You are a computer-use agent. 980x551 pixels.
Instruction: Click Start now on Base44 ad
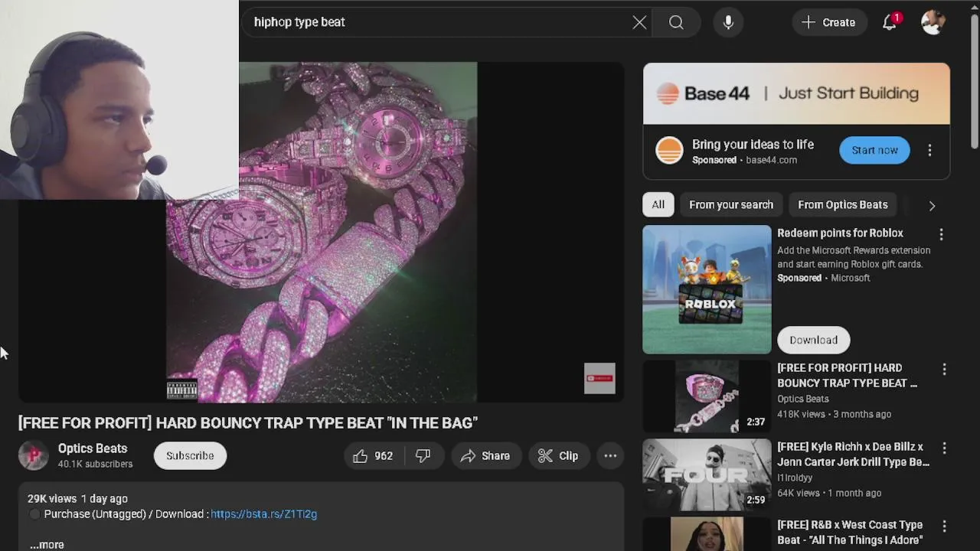[x=874, y=150]
